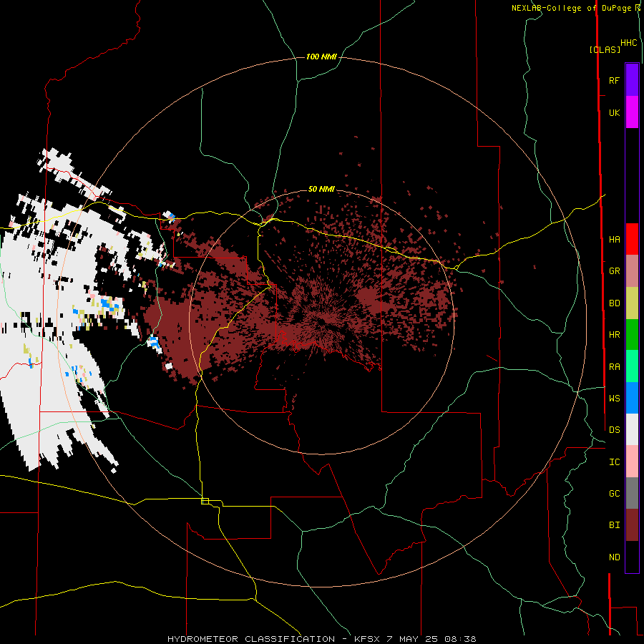
Task: Click the brown BI legend color swatch
Action: (632, 525)
